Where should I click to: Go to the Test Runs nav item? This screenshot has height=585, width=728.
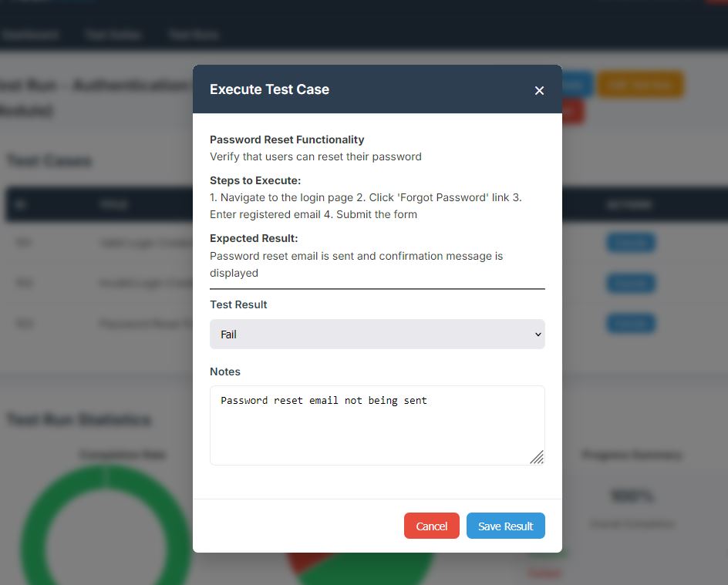tap(194, 35)
